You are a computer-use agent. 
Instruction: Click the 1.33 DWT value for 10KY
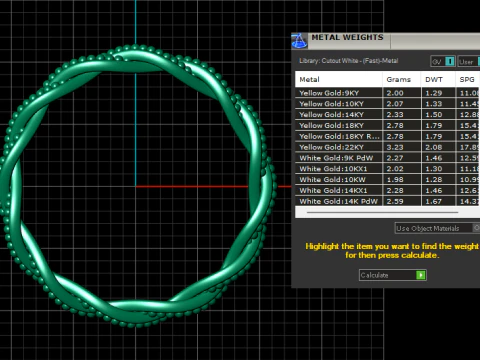[434, 104]
